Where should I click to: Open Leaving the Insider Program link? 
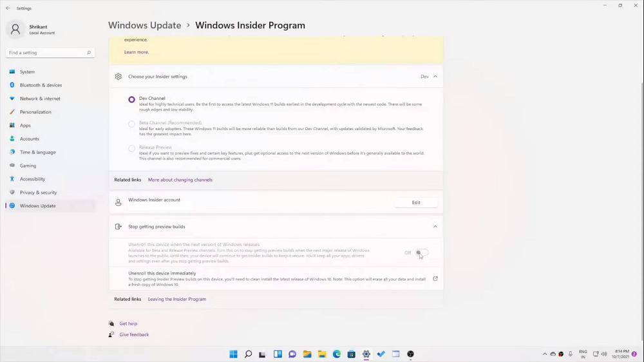(x=177, y=299)
